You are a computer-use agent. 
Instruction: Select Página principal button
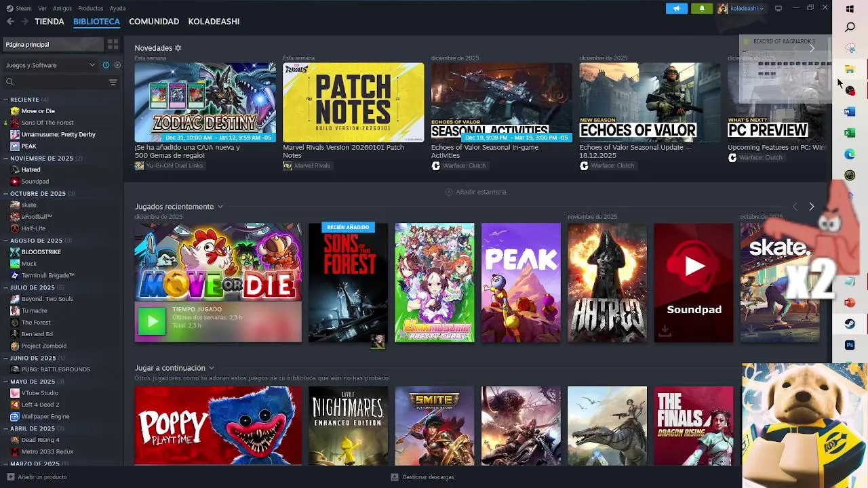coord(54,44)
